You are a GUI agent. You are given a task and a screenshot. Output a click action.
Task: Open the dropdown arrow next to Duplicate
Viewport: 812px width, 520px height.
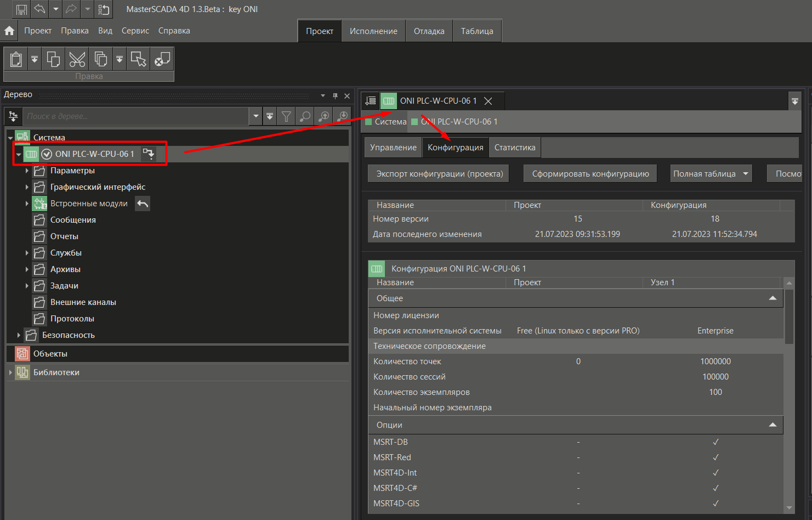coord(120,59)
